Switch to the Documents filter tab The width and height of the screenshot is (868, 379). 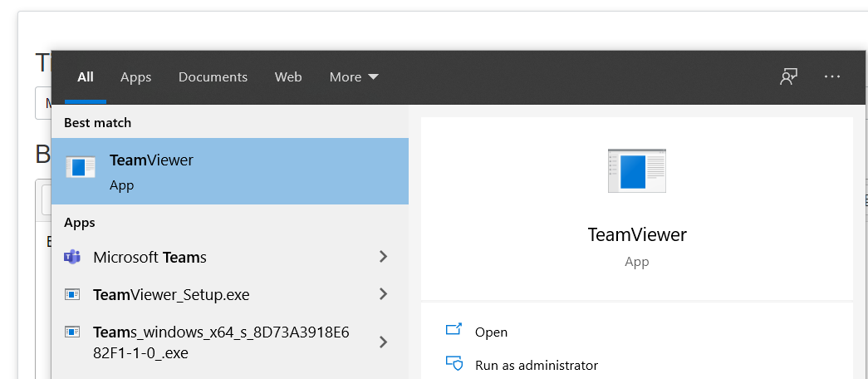click(213, 76)
